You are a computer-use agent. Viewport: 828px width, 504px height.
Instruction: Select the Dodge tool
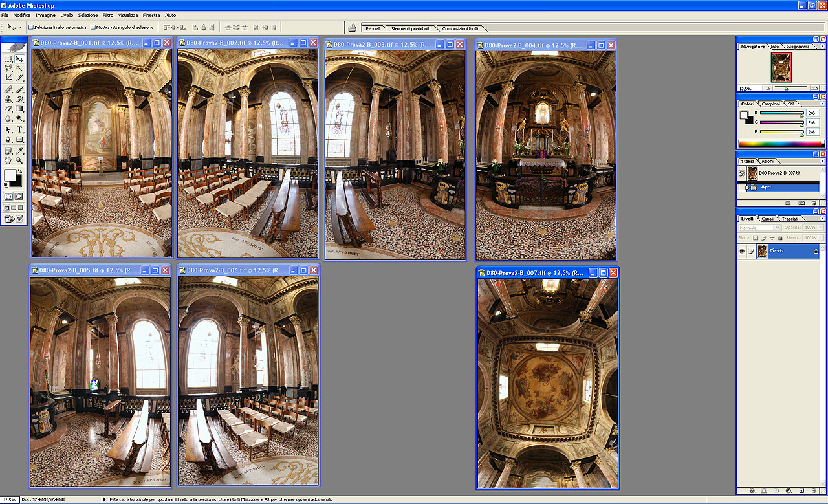tap(19, 118)
